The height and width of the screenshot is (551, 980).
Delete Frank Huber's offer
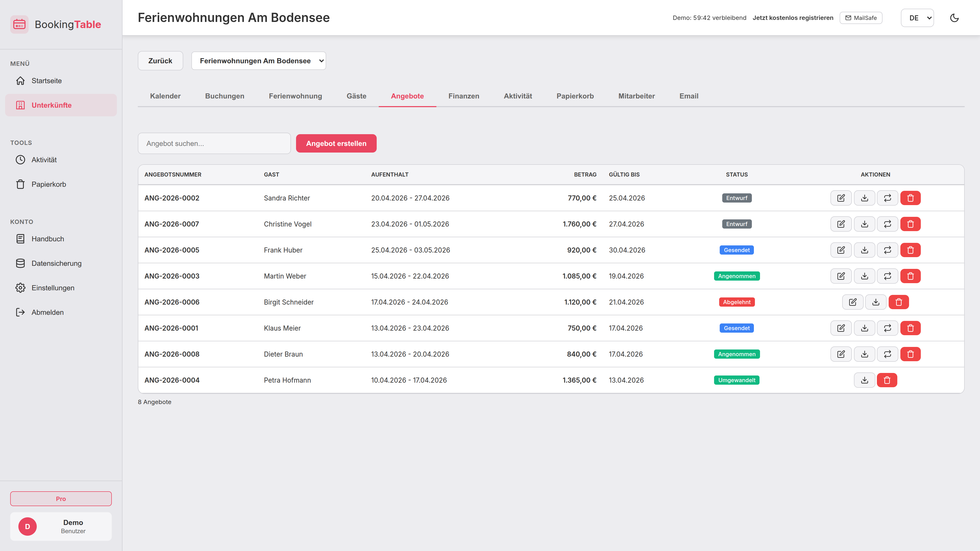910,250
